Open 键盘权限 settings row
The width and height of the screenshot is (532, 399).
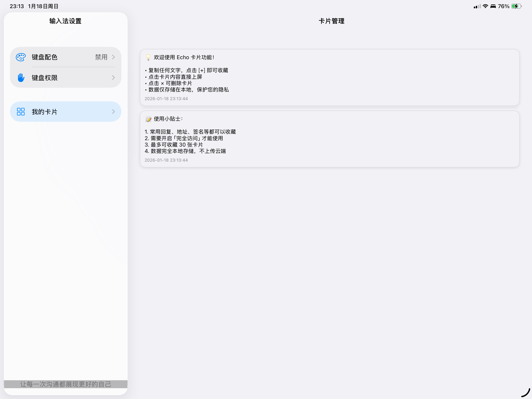pos(66,78)
